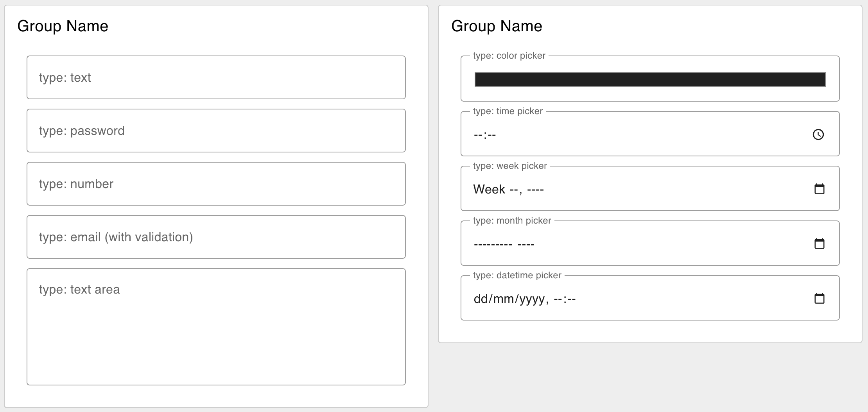Image resolution: width=868 pixels, height=412 pixels.
Task: Select the hours segment in time picker
Action: (478, 134)
